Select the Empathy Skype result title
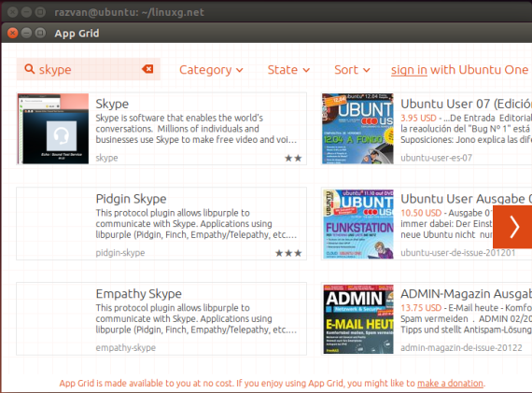This screenshot has height=393, width=532. coord(138,293)
